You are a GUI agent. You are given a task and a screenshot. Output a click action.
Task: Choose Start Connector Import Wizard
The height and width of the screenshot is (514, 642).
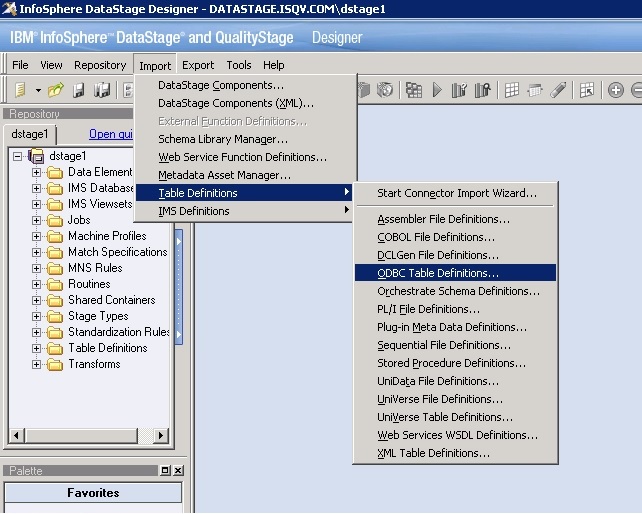click(x=456, y=193)
